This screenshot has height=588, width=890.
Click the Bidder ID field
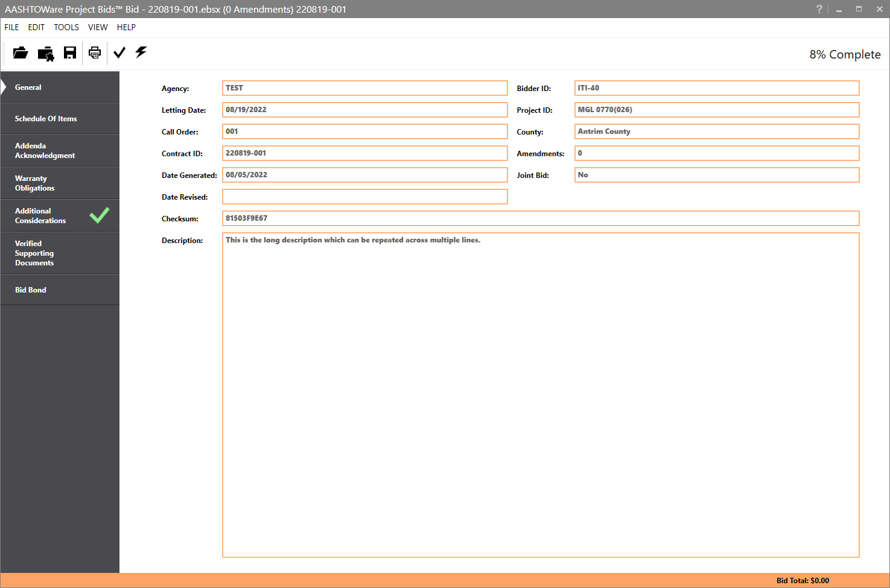(716, 88)
